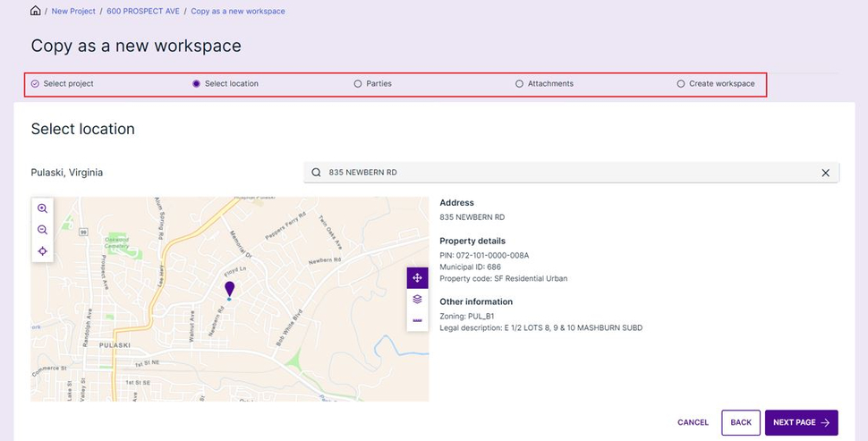Click the BACK button

coord(741,422)
